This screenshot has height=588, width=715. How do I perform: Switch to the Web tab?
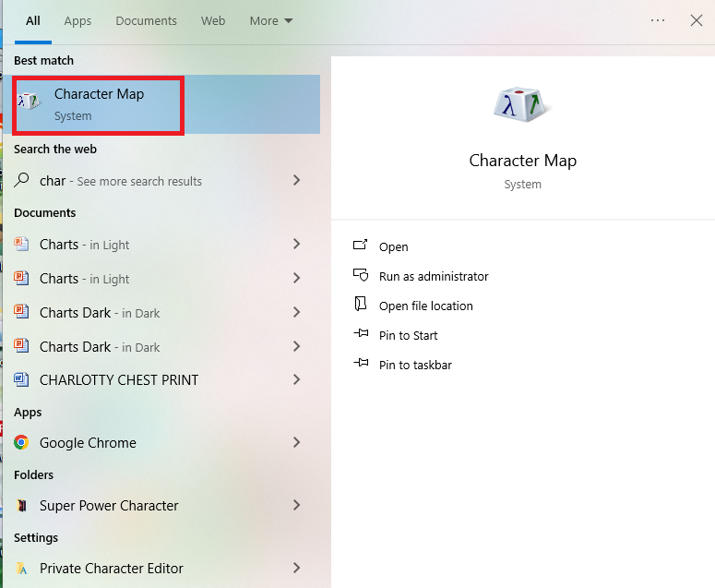tap(213, 21)
